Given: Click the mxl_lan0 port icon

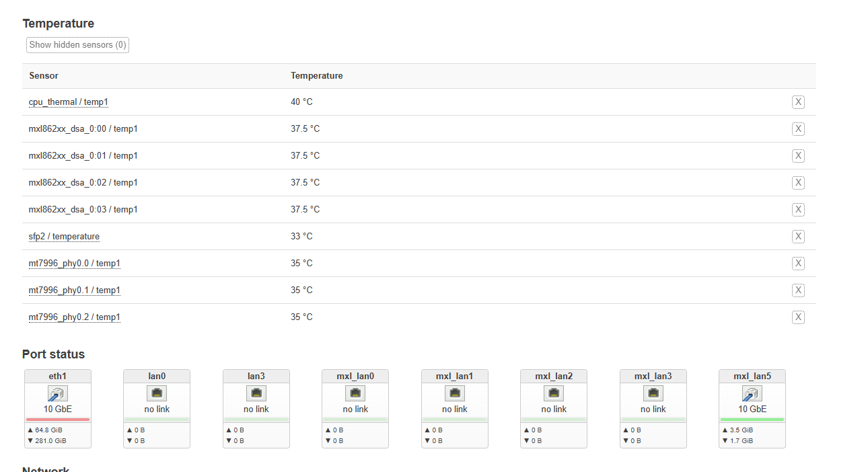Looking at the screenshot, I should coord(355,393).
